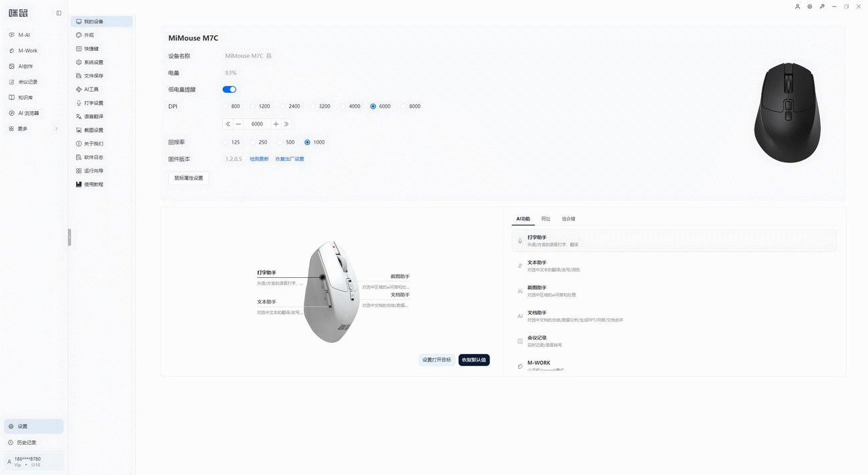Open account 186****8780 profile
Screen dimensions: 868x475
pyautogui.click(x=33, y=462)
